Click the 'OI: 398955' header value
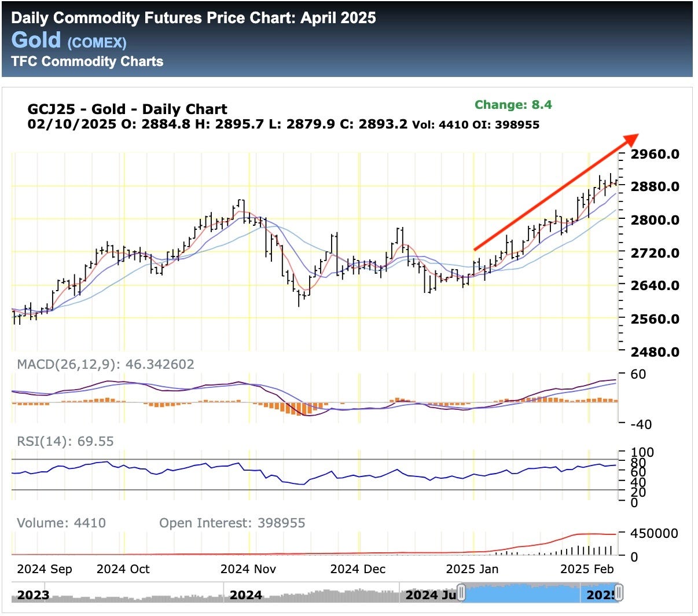Screen dimensions: 698x616 (x=505, y=124)
